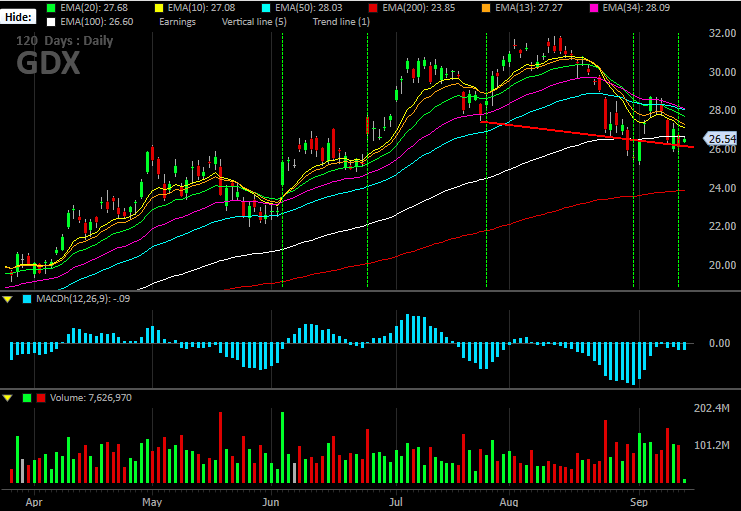Collapse the MACDh panel with yellow triangle
The image size is (741, 511).
point(8,299)
